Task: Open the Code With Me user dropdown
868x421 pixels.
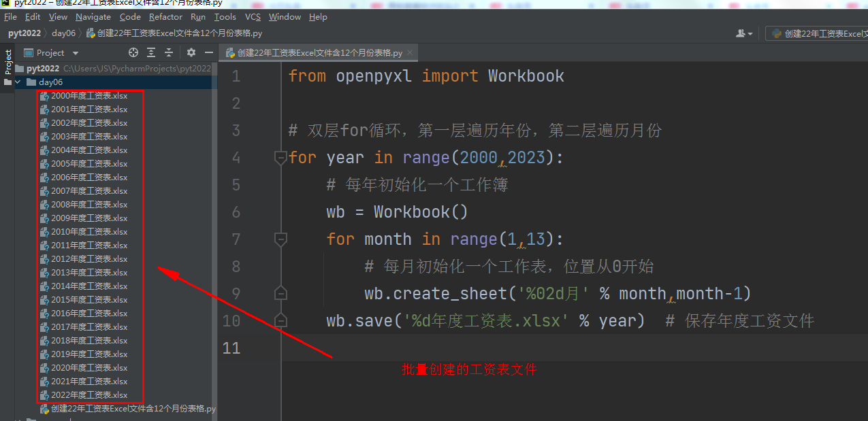Action: 744,33
